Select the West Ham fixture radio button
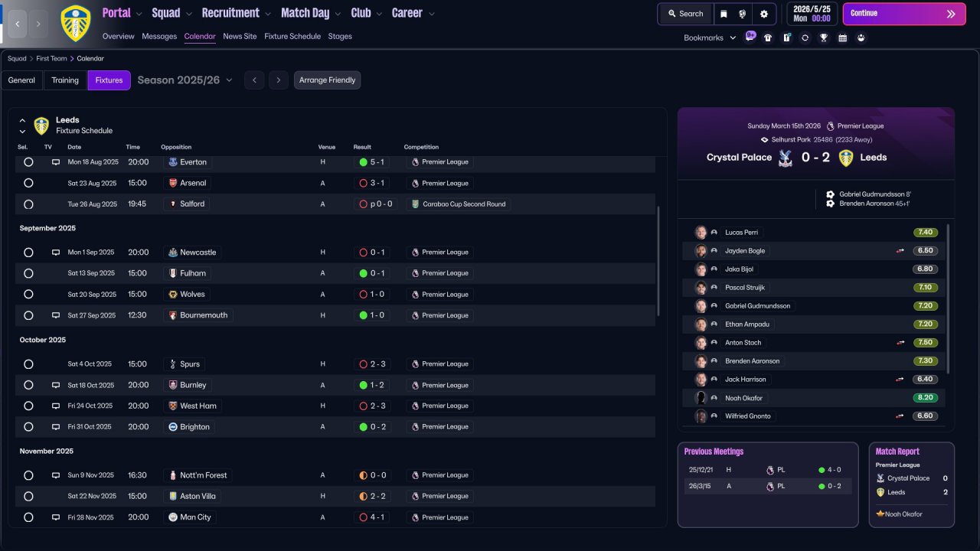Image resolution: width=980 pixels, height=551 pixels. 28,406
